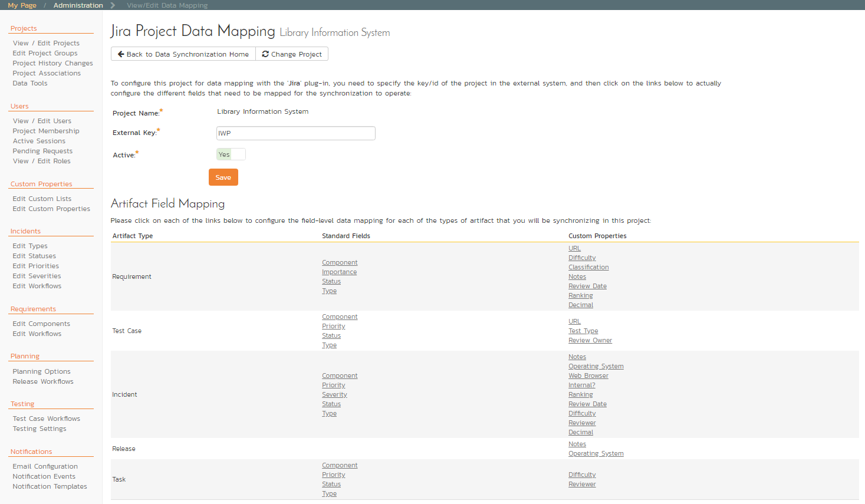Open Testing Settings sidebar link
Image resolution: width=865 pixels, height=504 pixels.
[40, 429]
